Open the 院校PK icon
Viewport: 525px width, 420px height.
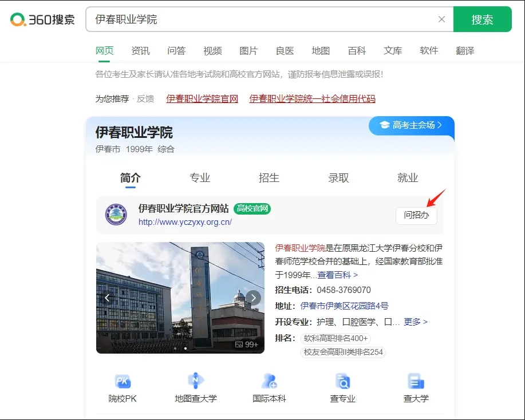[x=123, y=382]
